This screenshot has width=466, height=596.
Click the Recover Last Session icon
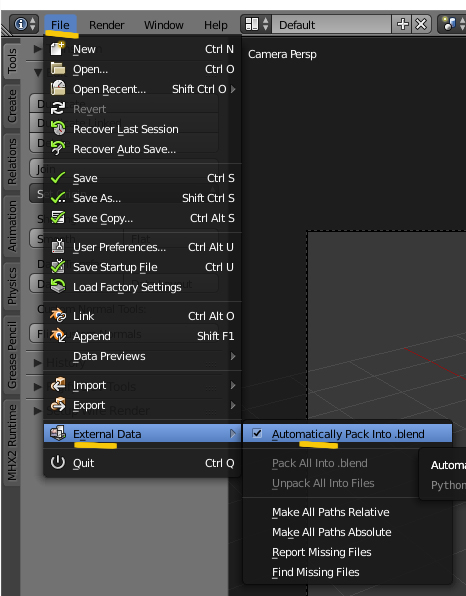coord(58,128)
